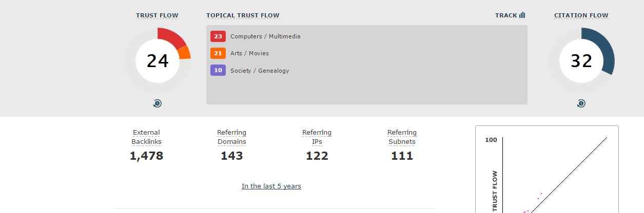The height and width of the screenshot is (213, 644).
Task: Open the Topical Trust Flow heading definition
Action: [x=243, y=15]
